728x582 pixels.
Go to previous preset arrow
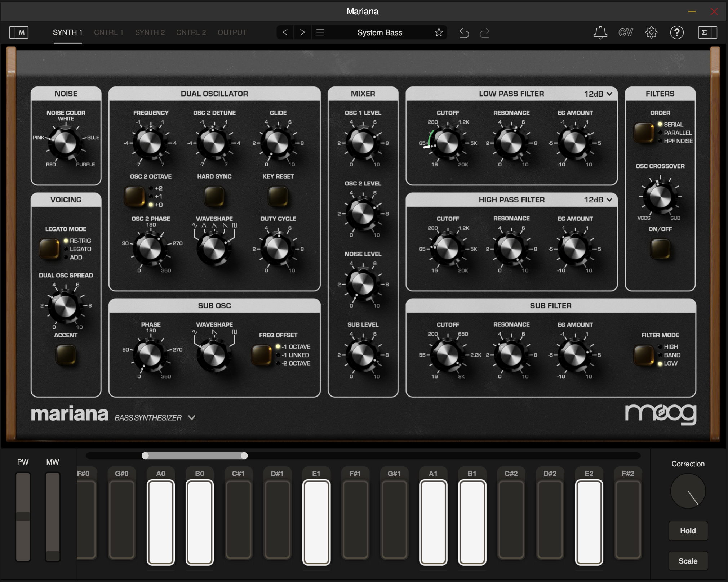(x=285, y=32)
